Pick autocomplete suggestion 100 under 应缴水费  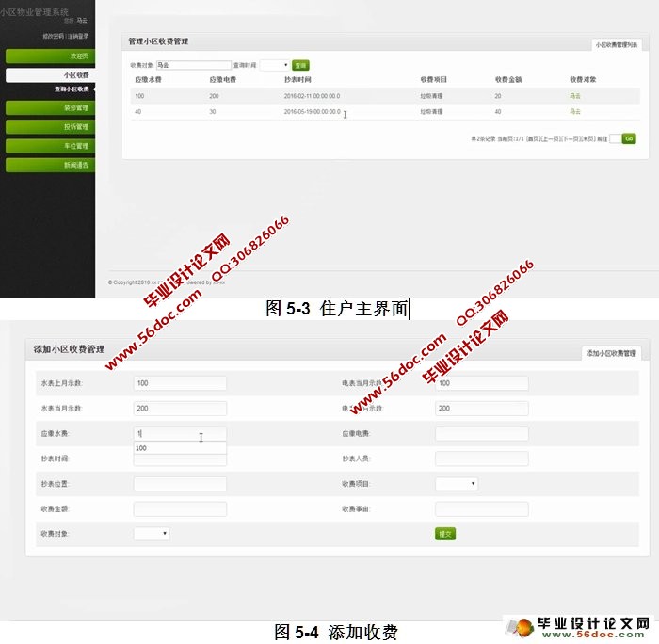point(180,448)
